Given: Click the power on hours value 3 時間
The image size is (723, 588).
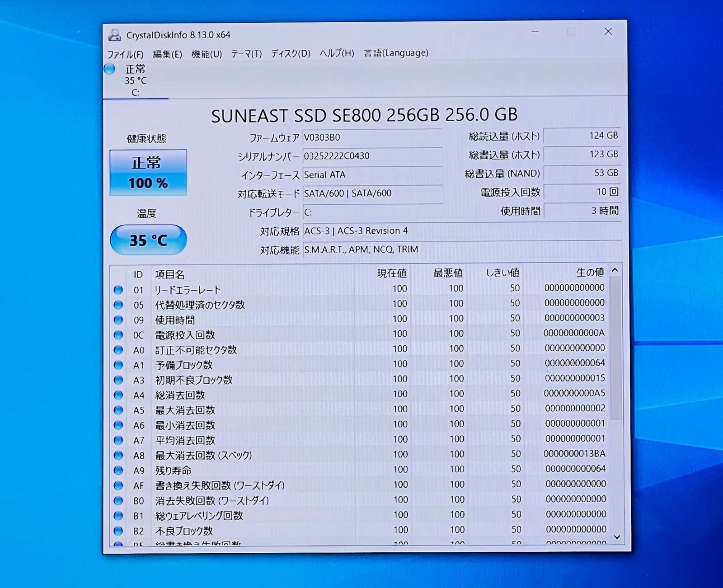Looking at the screenshot, I should point(582,211).
